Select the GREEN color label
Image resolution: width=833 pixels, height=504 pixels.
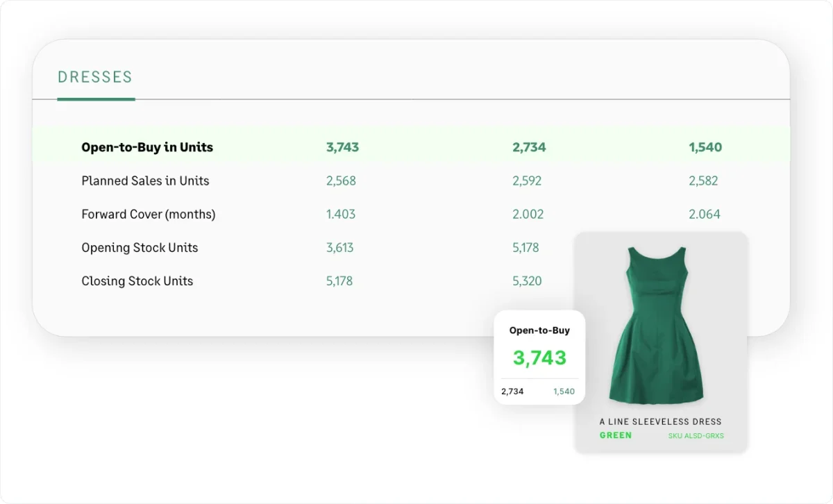[x=616, y=435]
